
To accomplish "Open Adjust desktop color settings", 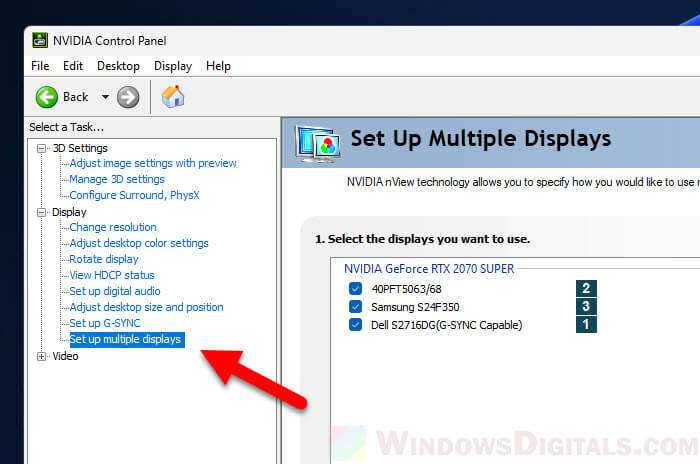I will pos(139,243).
